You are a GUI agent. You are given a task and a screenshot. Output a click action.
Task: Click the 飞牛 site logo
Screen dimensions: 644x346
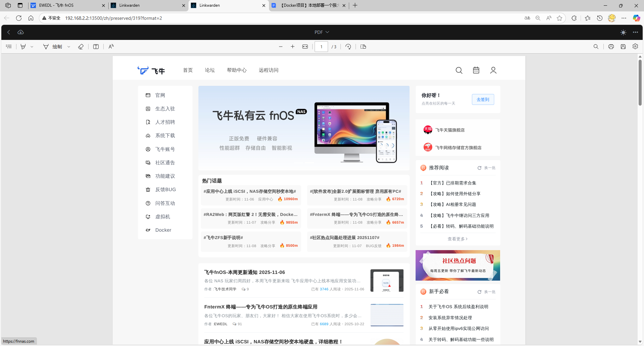[151, 70]
